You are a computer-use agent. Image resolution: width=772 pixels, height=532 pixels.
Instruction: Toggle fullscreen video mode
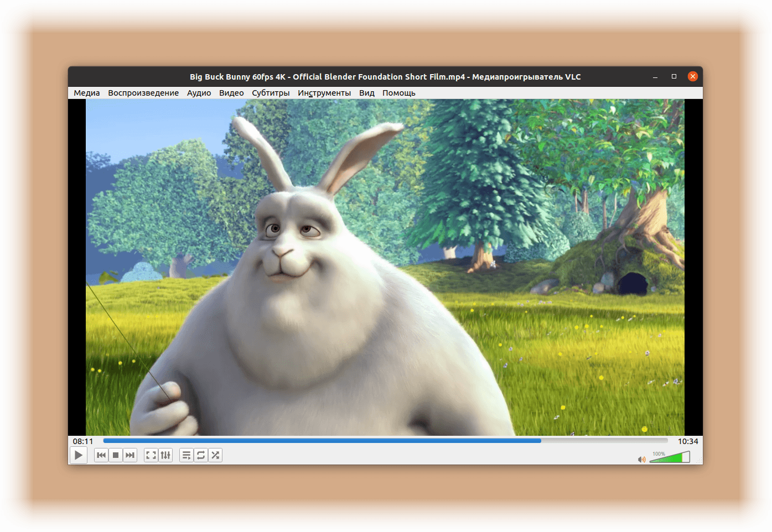(x=151, y=455)
